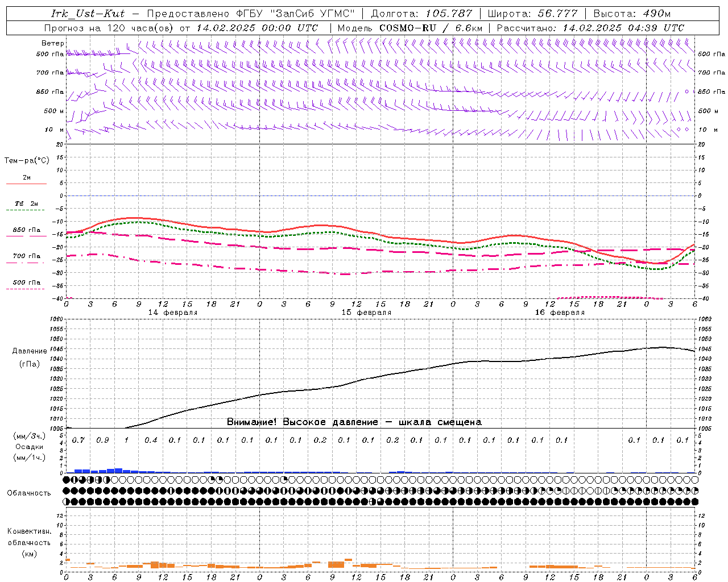Click the Td 2м dew point legend label
The image size is (728, 582).
tap(27, 203)
